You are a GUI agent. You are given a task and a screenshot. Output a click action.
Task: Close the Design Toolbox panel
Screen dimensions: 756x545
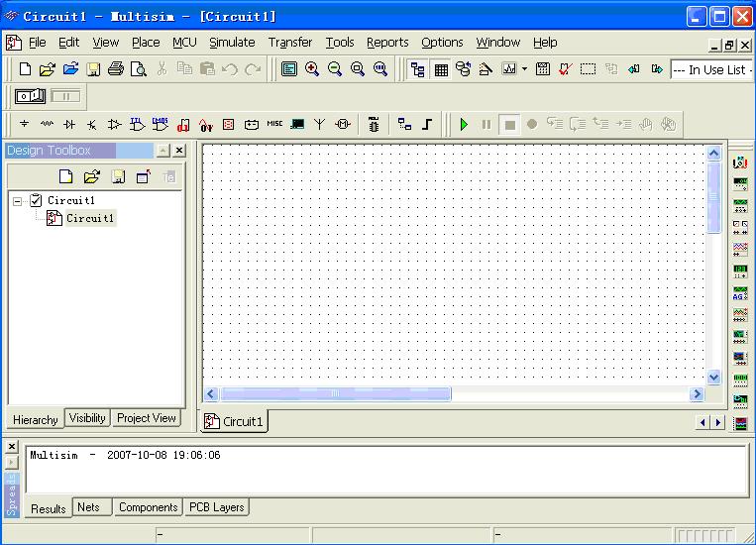(179, 150)
